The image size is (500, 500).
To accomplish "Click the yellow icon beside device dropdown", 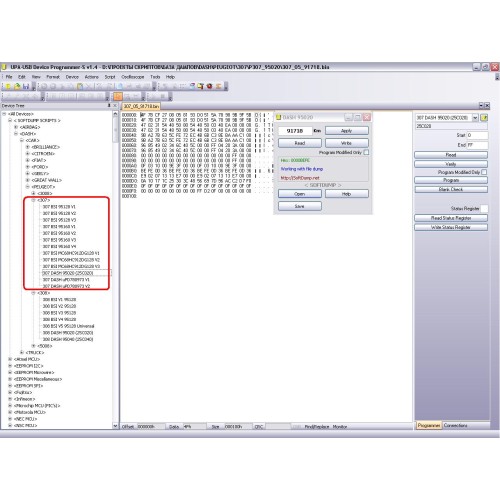I will coord(484,118).
